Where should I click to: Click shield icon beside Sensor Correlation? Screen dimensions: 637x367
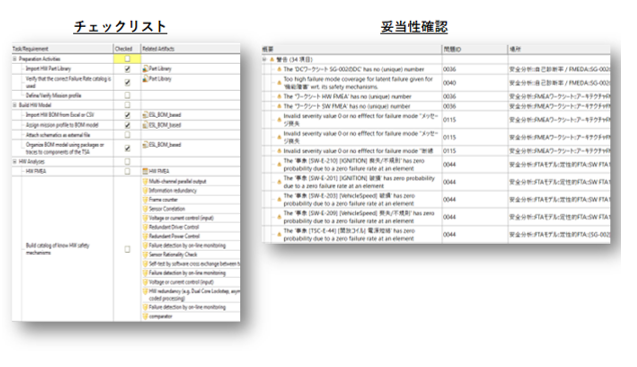pos(145,209)
